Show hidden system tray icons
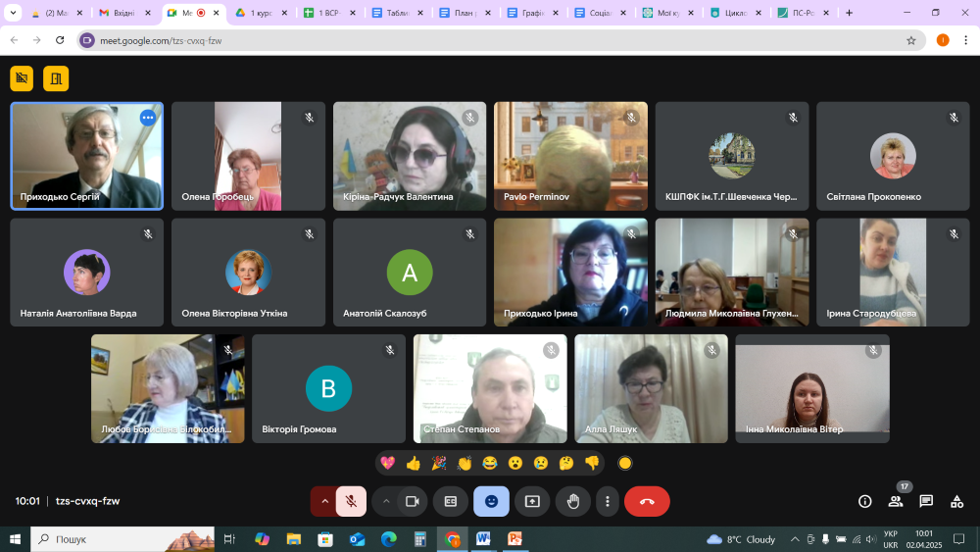This screenshot has width=980, height=552. [x=795, y=539]
